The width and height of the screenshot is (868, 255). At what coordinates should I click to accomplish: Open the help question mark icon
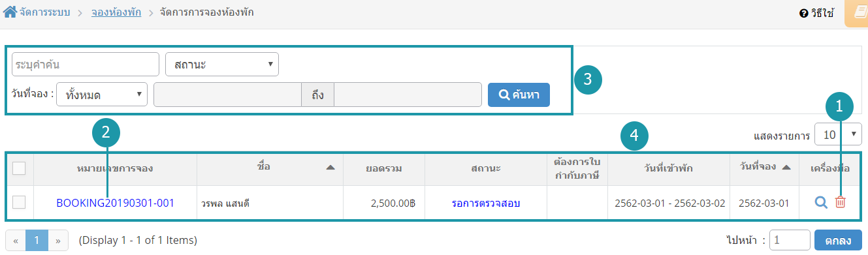(804, 13)
